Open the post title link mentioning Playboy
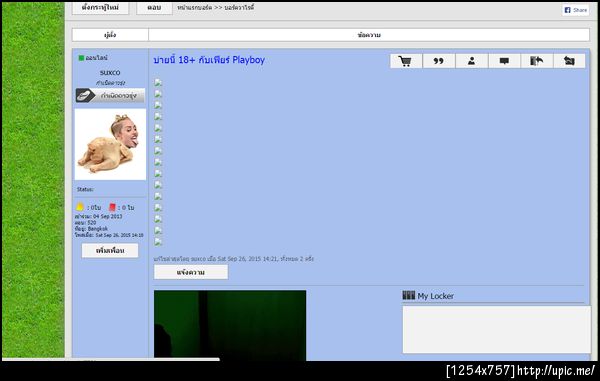 (209, 60)
